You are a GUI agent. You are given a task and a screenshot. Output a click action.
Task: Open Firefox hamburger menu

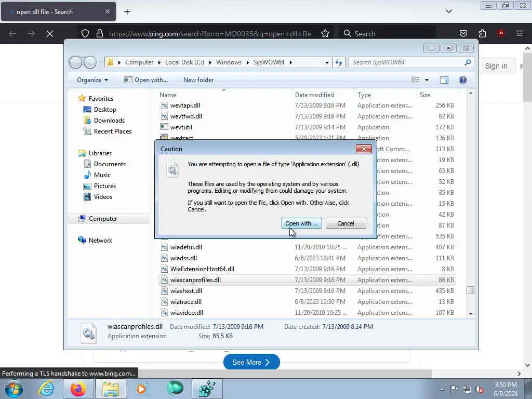(520, 33)
